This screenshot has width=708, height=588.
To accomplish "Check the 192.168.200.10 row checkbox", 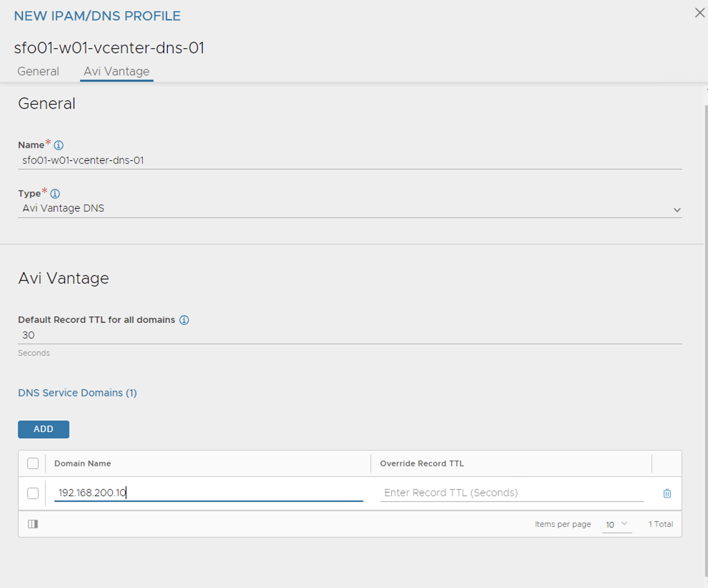I will pyautogui.click(x=33, y=493).
